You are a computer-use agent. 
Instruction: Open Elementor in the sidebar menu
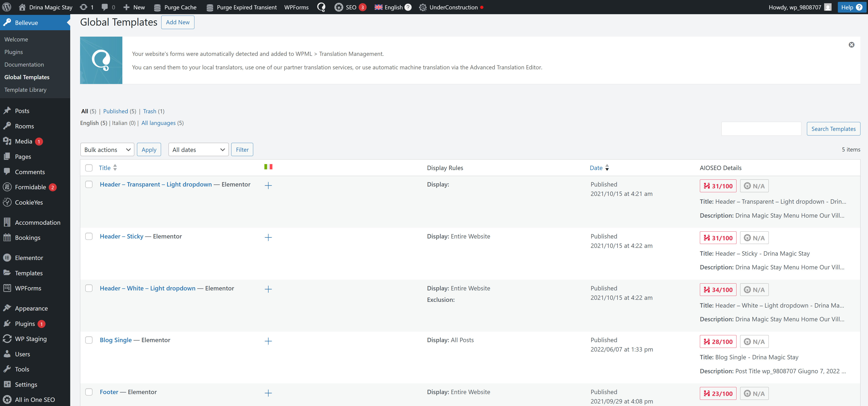click(29, 258)
